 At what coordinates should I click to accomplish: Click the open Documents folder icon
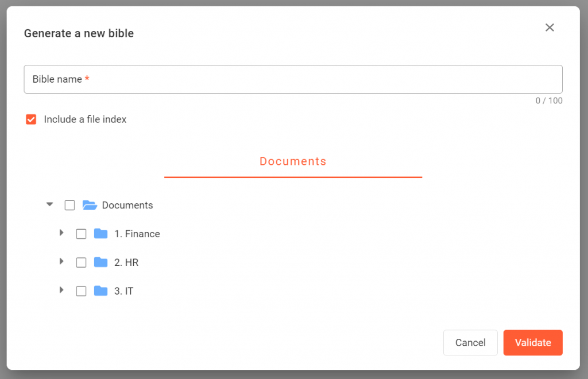click(x=90, y=205)
